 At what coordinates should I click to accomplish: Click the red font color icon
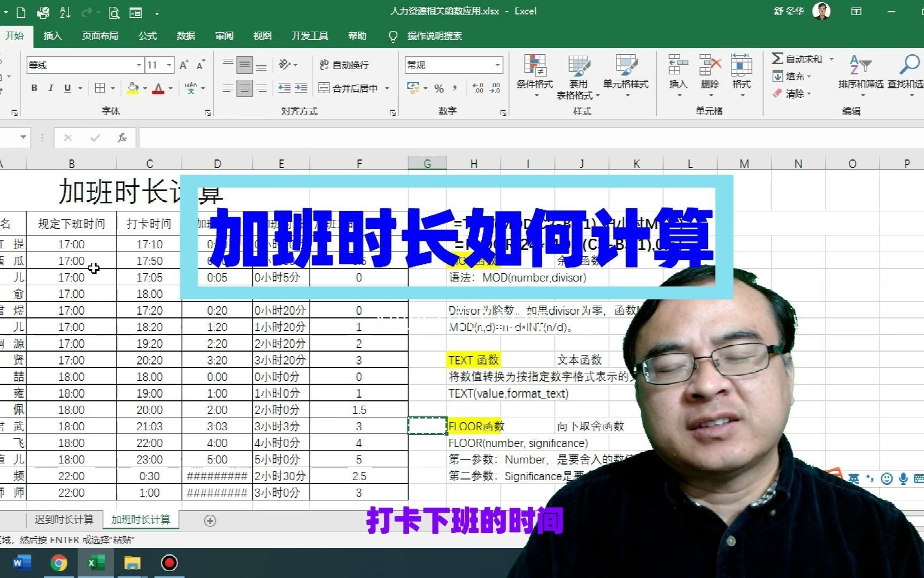tap(158, 88)
